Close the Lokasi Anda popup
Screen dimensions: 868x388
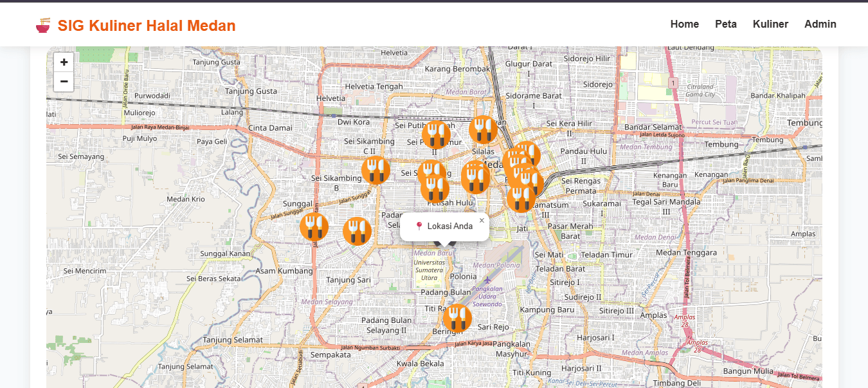(482, 221)
